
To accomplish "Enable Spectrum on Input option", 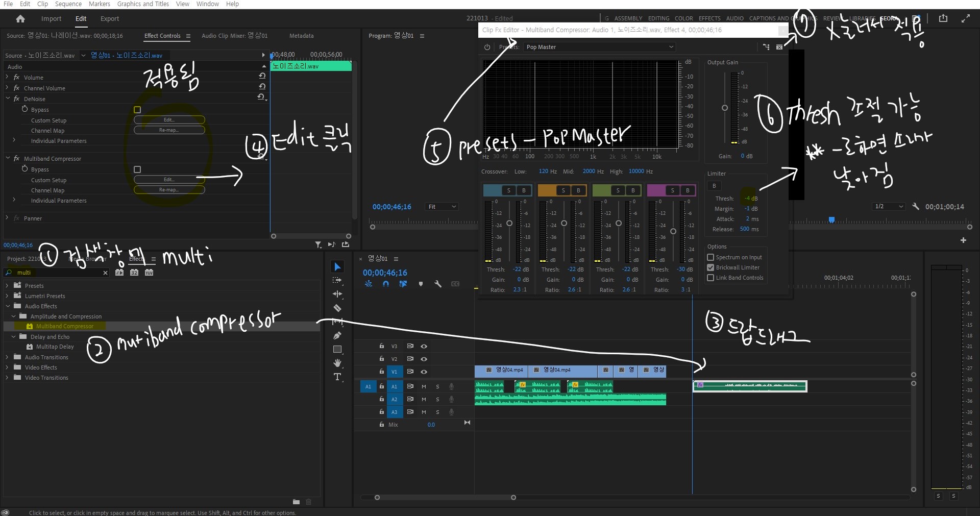I will pos(710,257).
